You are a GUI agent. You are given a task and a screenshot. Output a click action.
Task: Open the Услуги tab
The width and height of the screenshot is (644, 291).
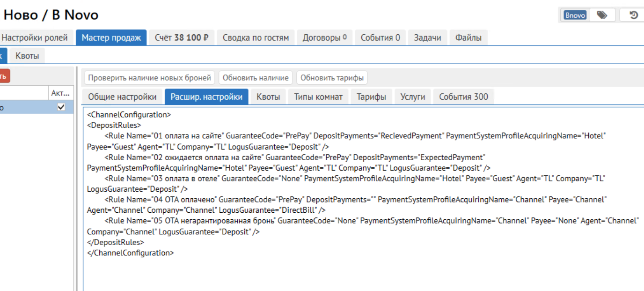[413, 97]
